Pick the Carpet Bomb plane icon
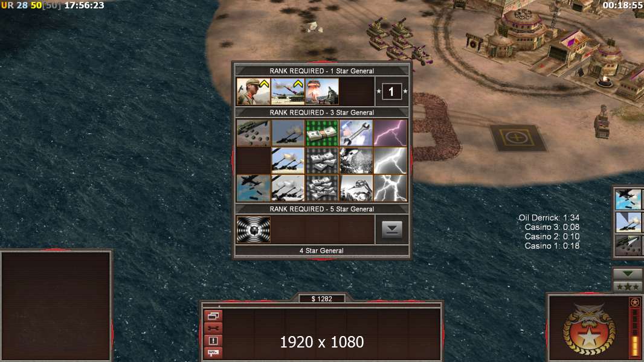644x362 pixels. [x=253, y=188]
